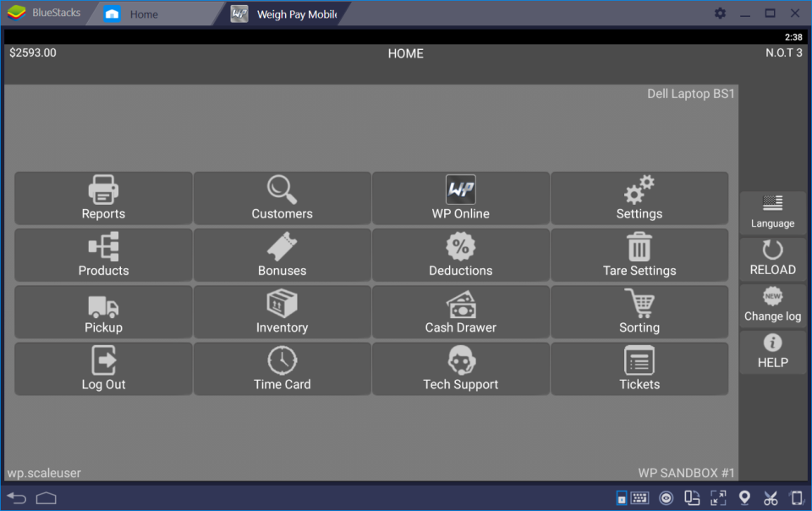
Task: Open Customers search tile
Action: pyautogui.click(x=282, y=198)
